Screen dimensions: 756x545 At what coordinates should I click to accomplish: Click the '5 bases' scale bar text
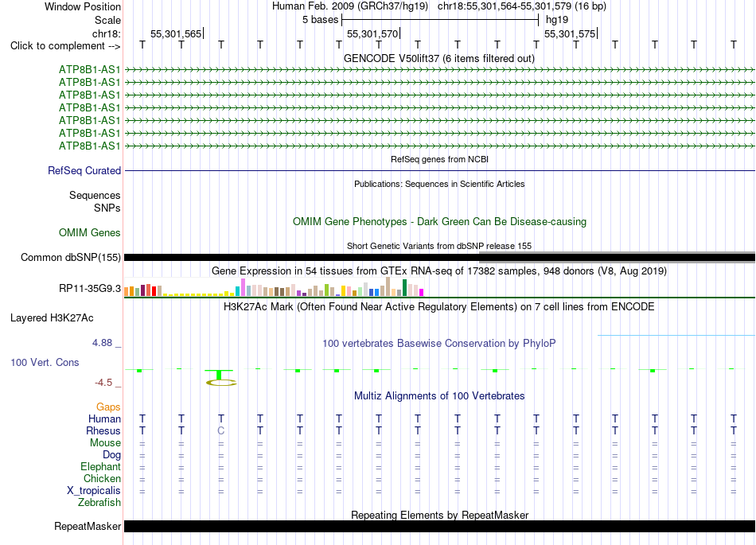320,20
